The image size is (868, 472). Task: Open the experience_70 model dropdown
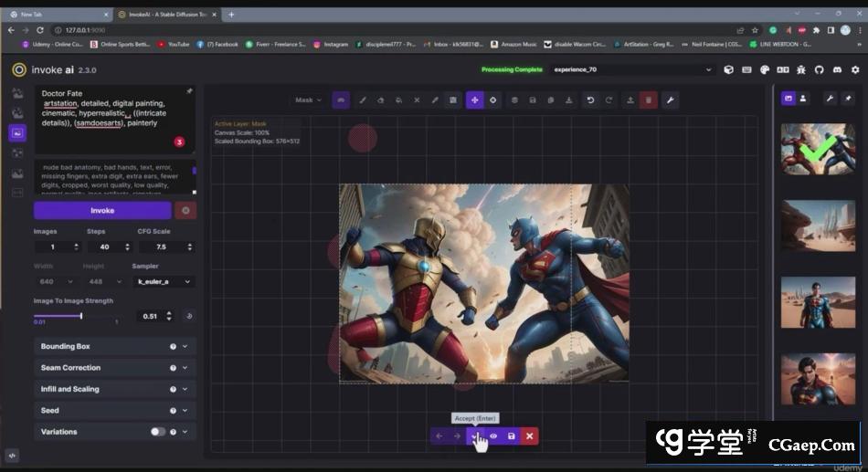coord(632,69)
